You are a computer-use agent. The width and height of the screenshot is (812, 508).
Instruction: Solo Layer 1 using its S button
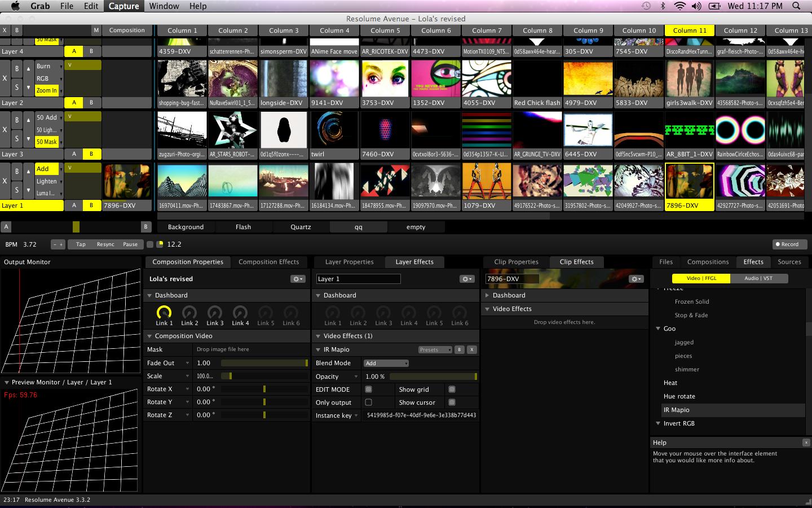pyautogui.click(x=17, y=190)
